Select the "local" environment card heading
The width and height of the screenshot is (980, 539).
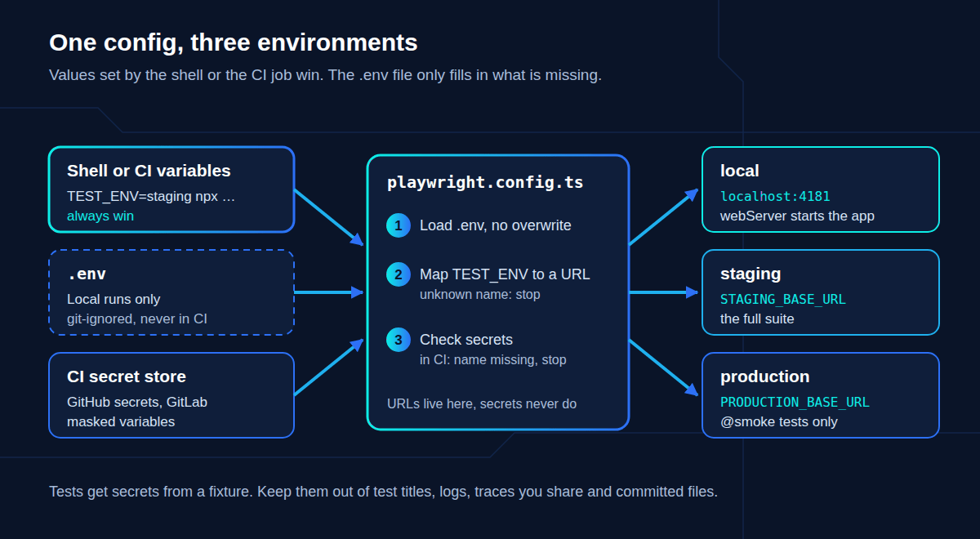tap(740, 171)
